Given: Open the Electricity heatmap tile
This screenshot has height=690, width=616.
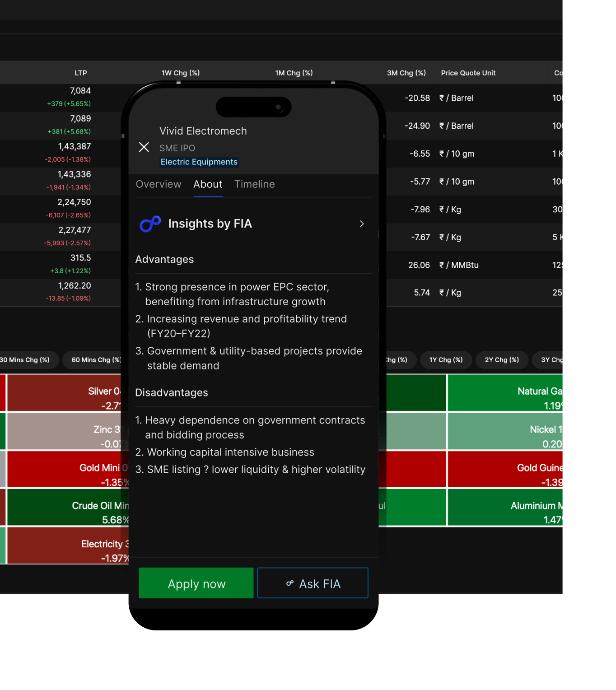Looking at the screenshot, I should point(68,545).
